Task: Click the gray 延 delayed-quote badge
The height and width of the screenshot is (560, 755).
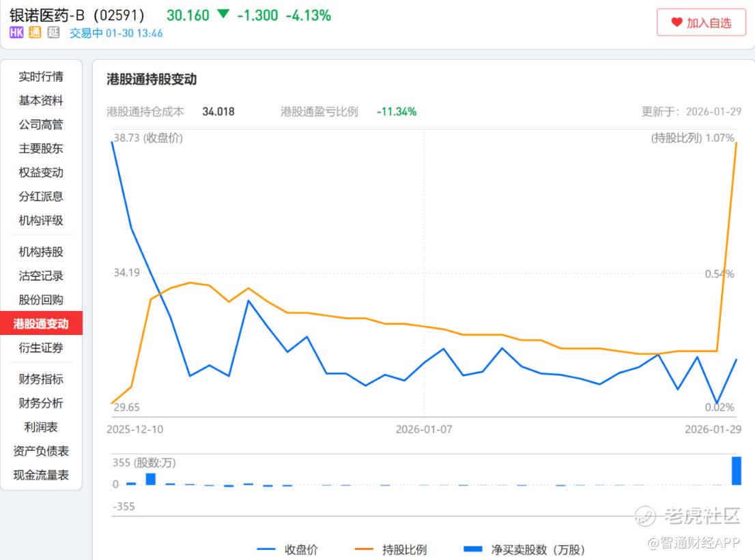Action: click(53, 32)
